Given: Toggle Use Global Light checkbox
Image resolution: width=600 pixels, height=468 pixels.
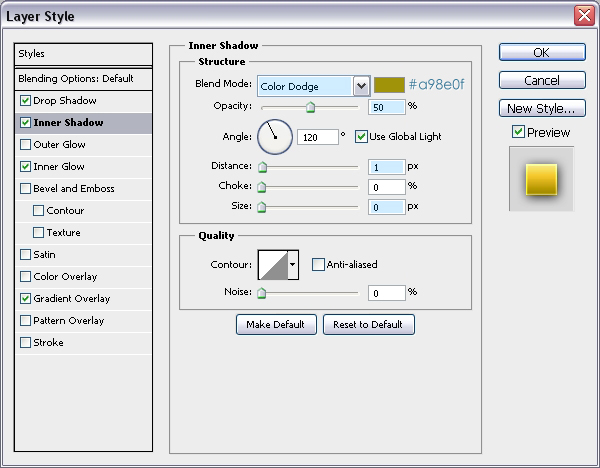Looking at the screenshot, I should (x=361, y=136).
